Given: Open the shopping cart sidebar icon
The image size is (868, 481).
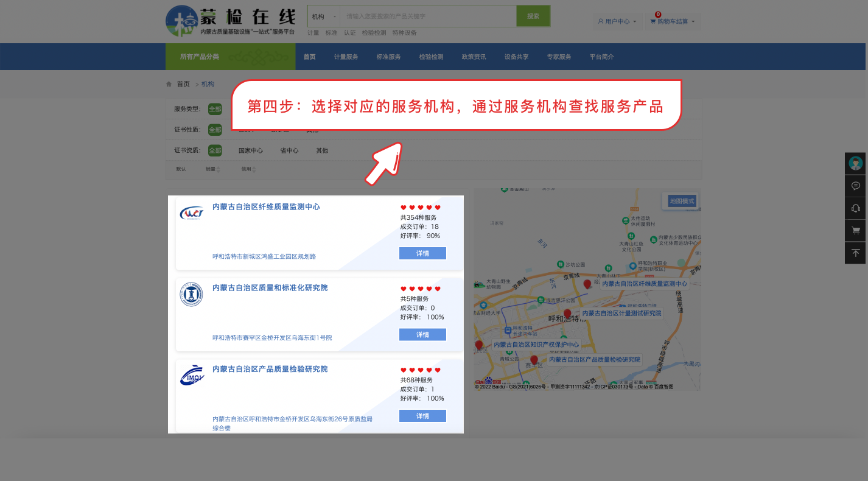Looking at the screenshot, I should tap(855, 231).
